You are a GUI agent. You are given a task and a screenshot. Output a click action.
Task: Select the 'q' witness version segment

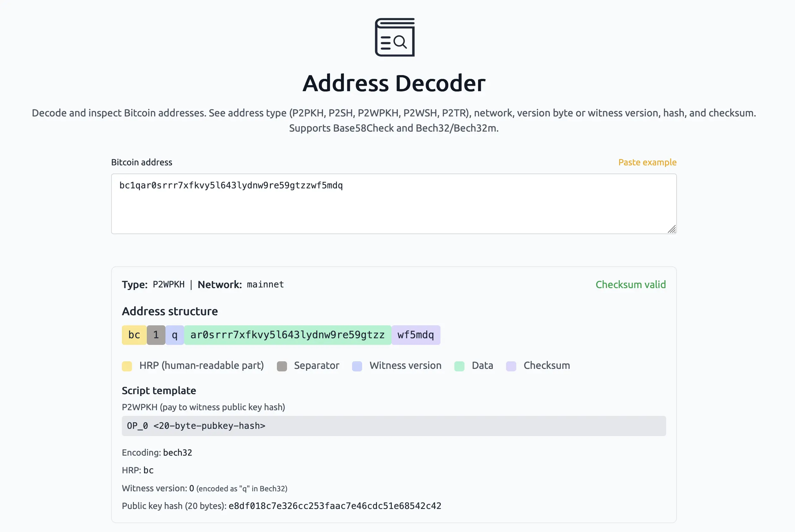175,335
